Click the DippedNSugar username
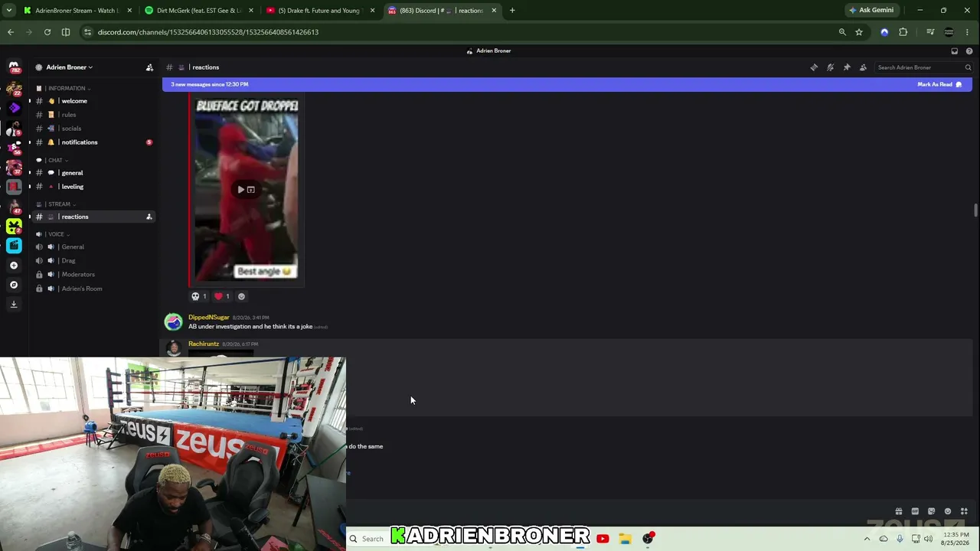The width and height of the screenshot is (980, 551). [x=209, y=318]
